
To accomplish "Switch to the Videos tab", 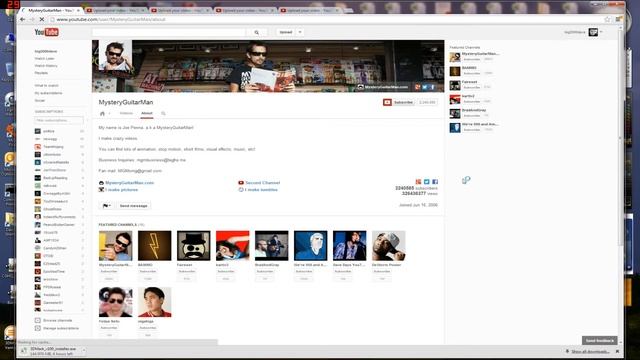I will [126, 113].
